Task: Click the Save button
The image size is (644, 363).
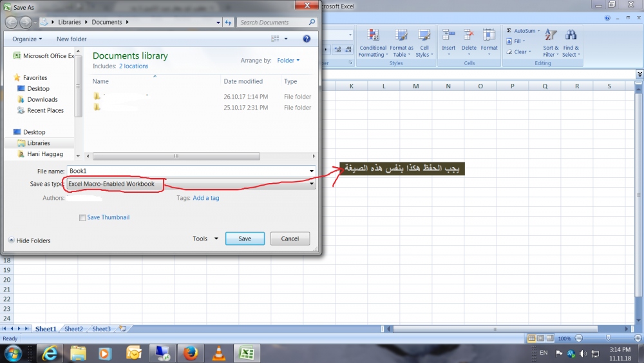Action: point(245,239)
